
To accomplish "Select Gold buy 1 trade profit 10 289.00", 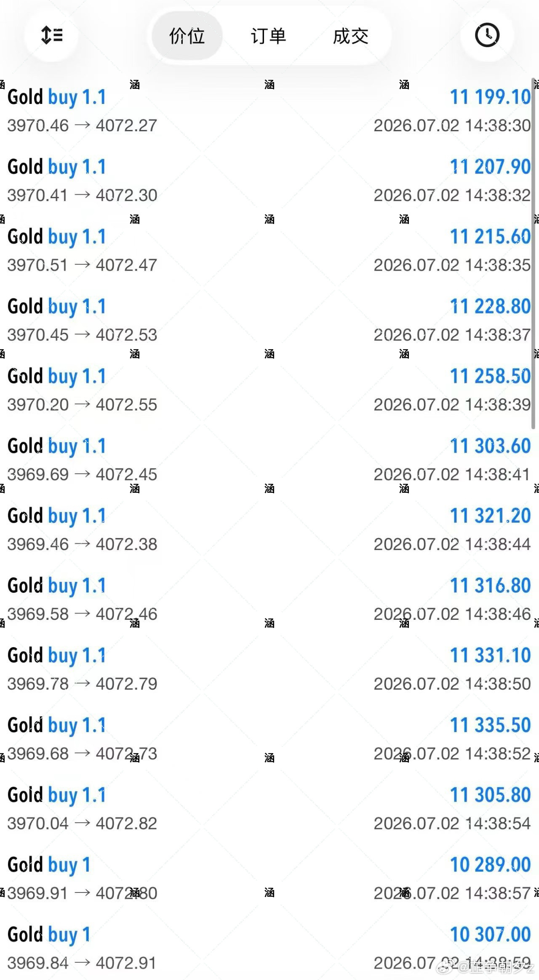I will (x=269, y=879).
